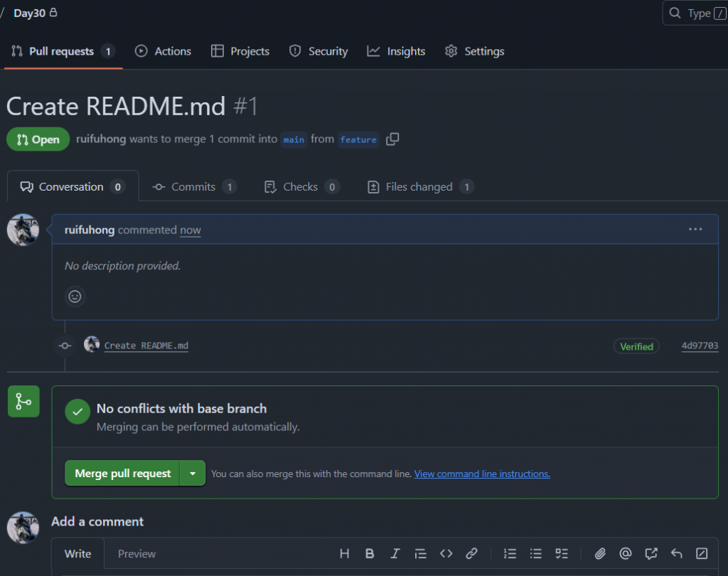The width and height of the screenshot is (728, 576).
Task: Click the green checkmark status icon
Action: click(77, 412)
